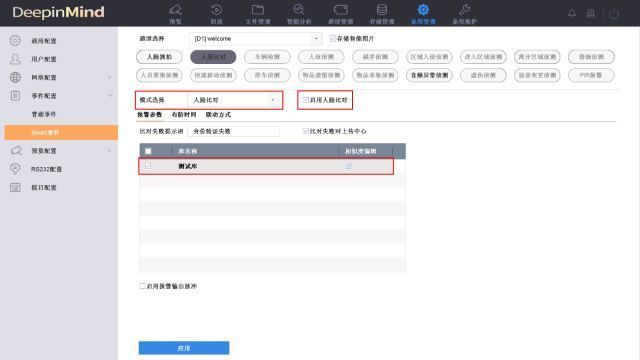
Task: Click the icon between bell and power
Action: click(591, 13)
